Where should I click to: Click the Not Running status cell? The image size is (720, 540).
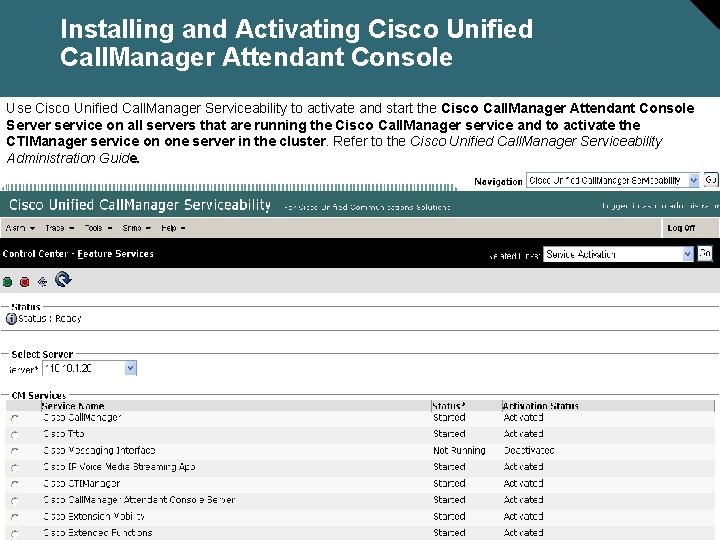click(459, 450)
